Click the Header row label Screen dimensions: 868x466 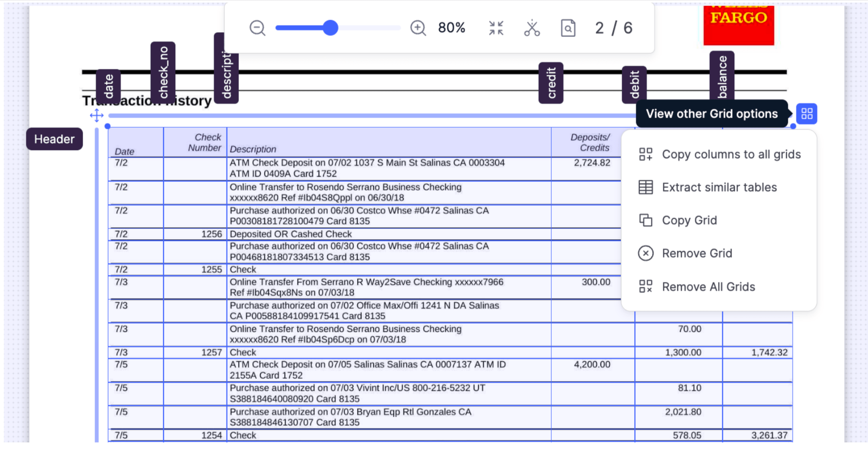[x=54, y=139]
